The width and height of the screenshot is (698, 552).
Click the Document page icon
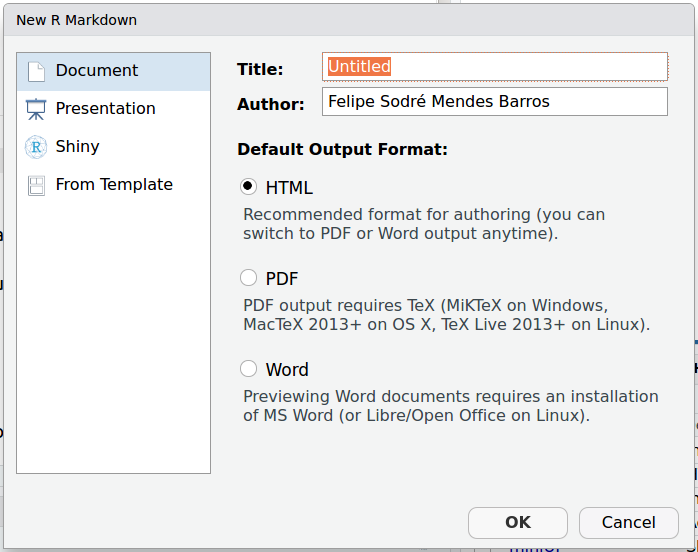click(37, 72)
